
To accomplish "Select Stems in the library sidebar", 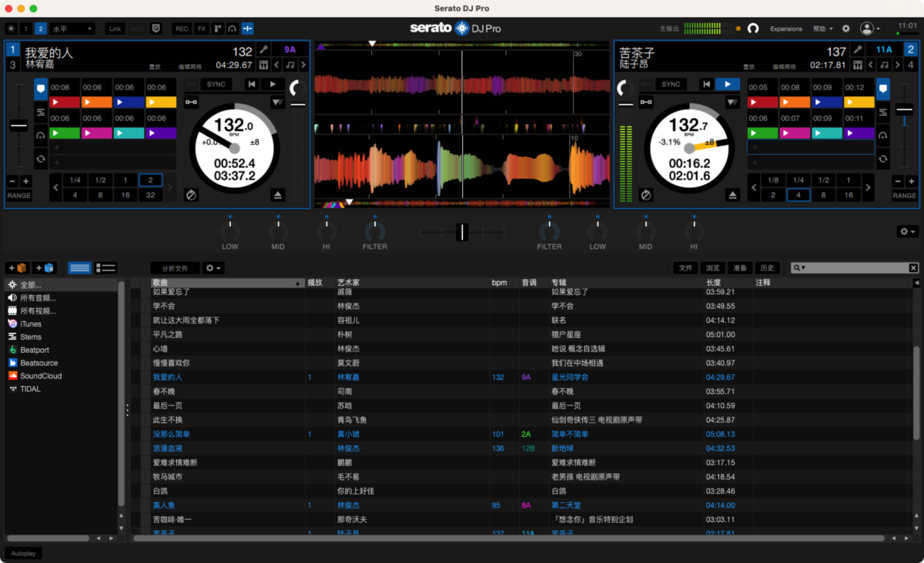I will pos(26,337).
